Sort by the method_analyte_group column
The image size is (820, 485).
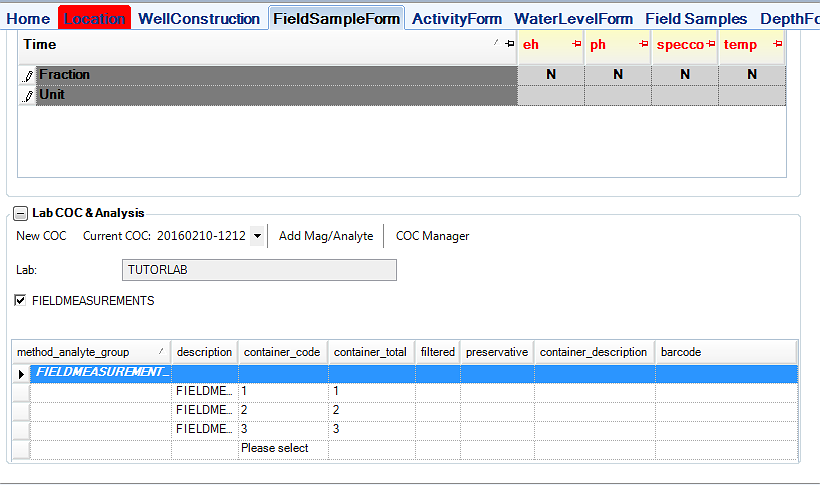tap(90, 352)
